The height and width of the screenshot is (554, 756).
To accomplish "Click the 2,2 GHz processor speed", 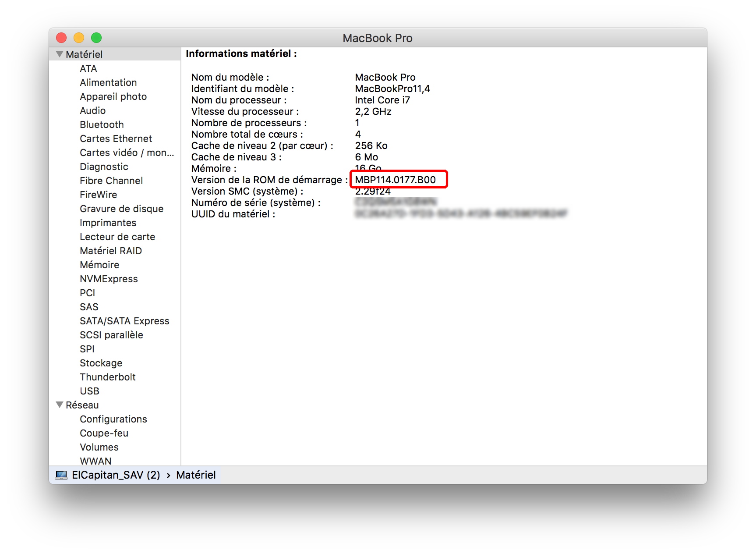I will coord(373,111).
